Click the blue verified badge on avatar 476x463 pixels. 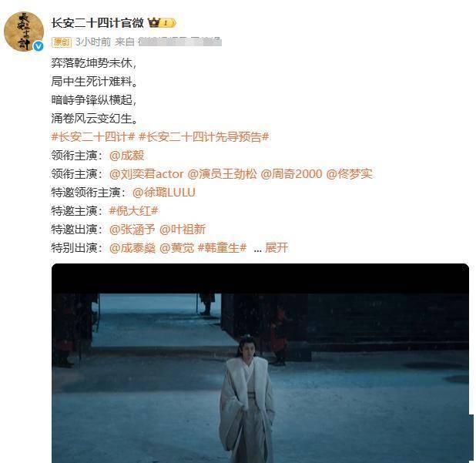click(x=39, y=46)
